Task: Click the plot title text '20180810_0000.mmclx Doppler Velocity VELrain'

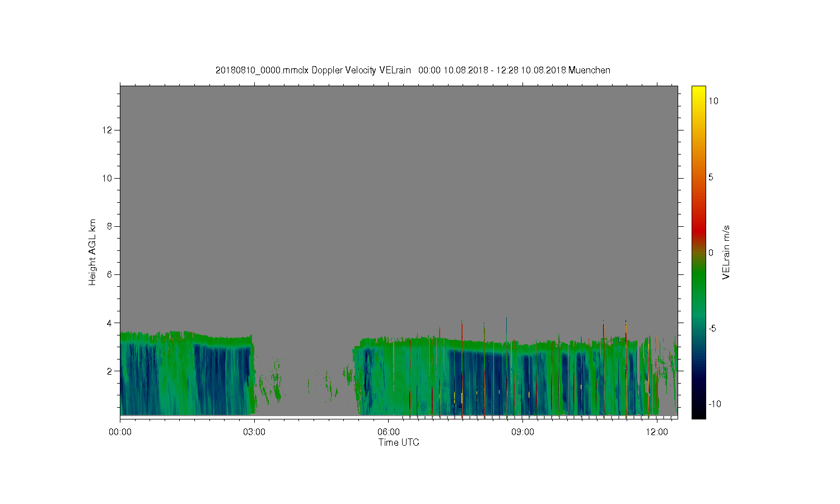Action: point(313,70)
